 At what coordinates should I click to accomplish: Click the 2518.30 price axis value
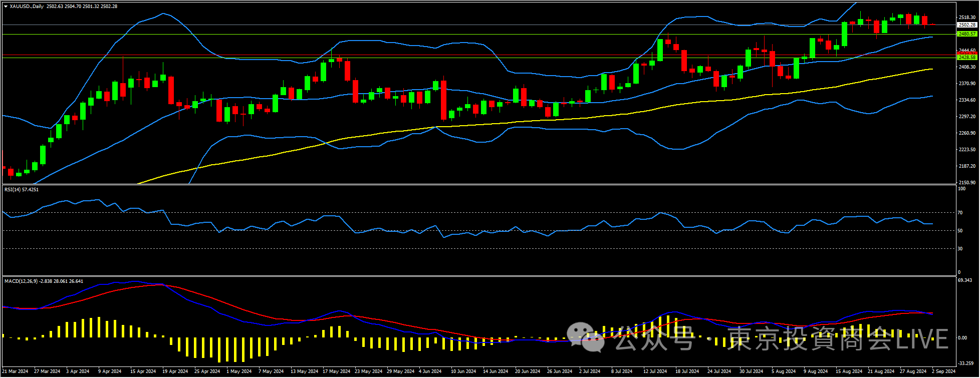pos(966,17)
